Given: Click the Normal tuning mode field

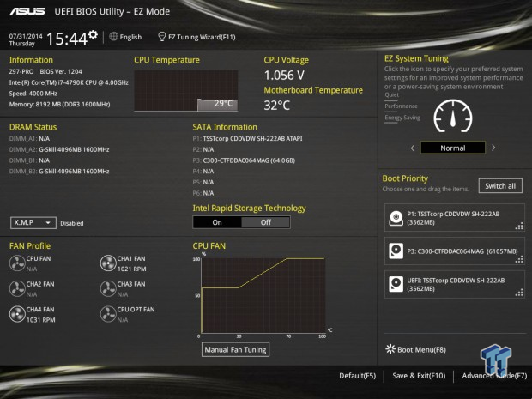Looking at the screenshot, I should [x=453, y=148].
